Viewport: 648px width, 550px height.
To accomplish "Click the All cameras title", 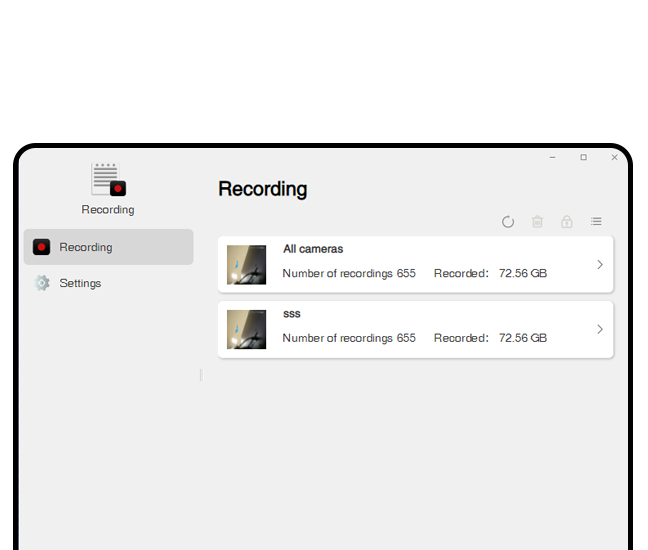I will click(313, 249).
